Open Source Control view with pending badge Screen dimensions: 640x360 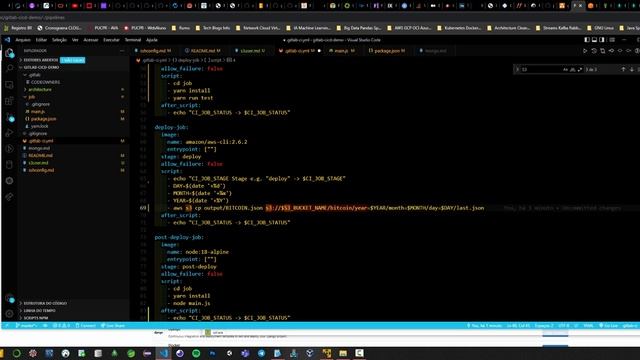coord(10,118)
